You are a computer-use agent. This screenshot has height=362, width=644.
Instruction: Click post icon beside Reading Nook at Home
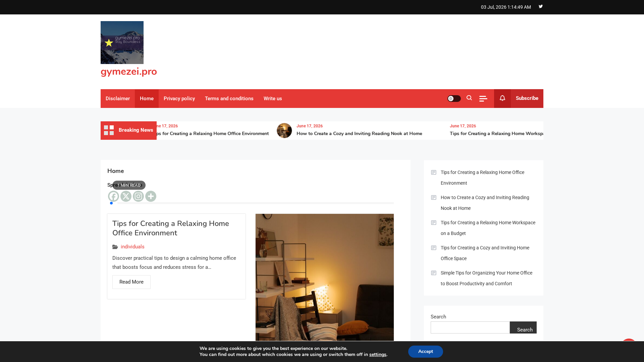434,197
